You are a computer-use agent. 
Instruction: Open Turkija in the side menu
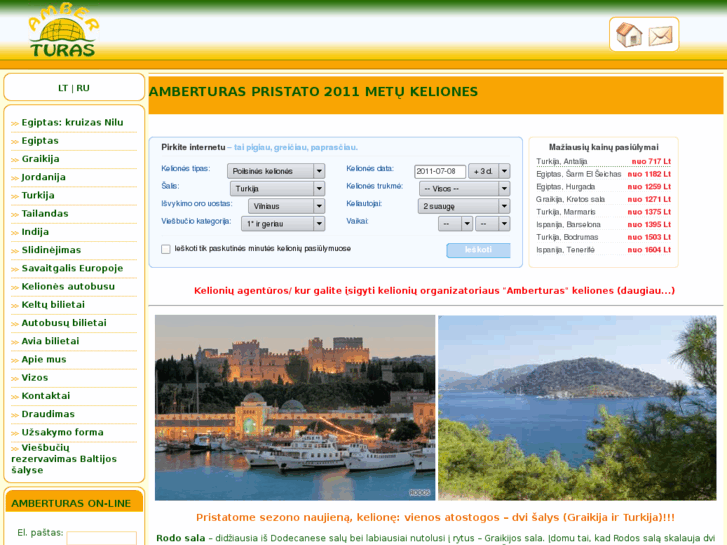point(38,195)
